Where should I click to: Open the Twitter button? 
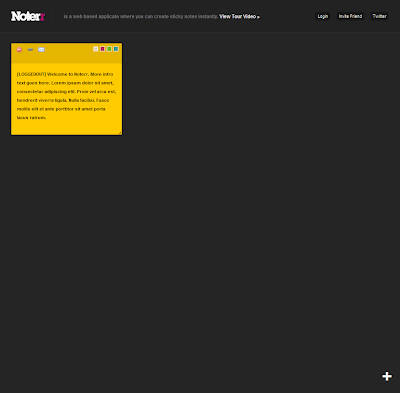click(x=379, y=16)
